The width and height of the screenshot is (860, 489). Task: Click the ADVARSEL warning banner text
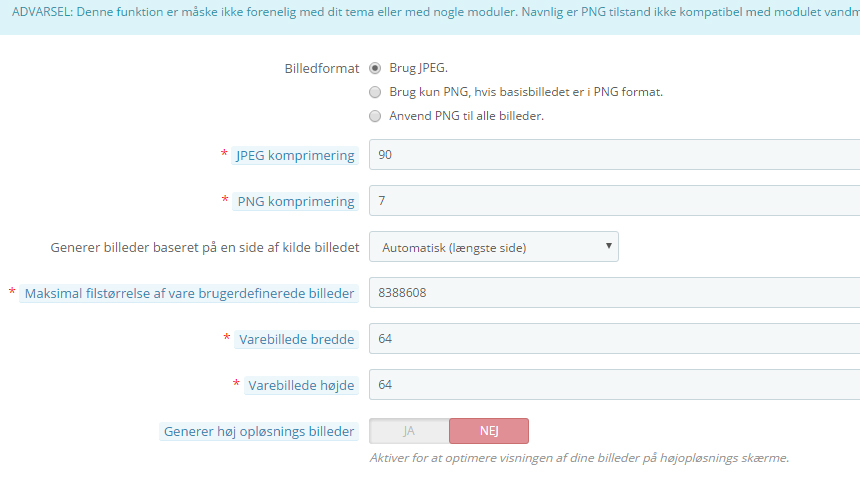(435, 12)
